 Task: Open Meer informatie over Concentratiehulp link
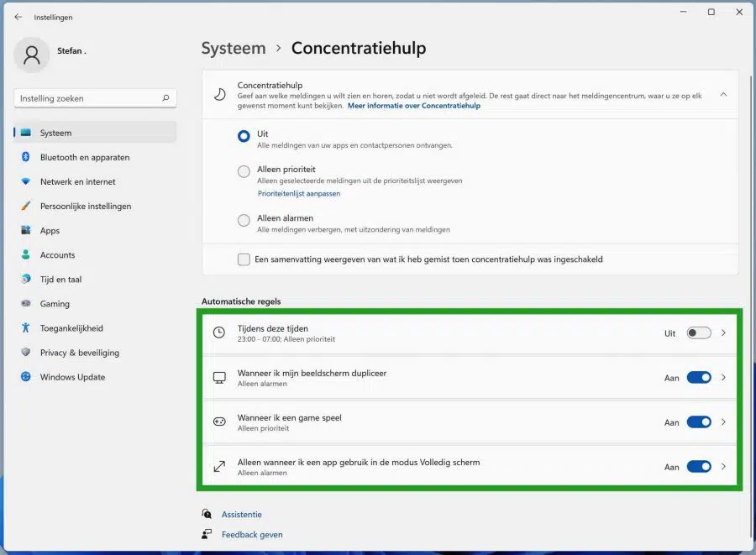click(413, 106)
